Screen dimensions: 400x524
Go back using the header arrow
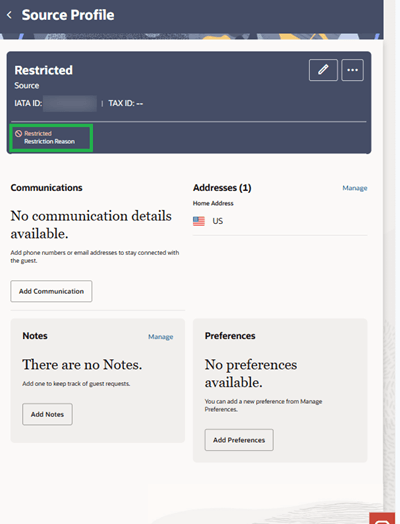[9, 15]
